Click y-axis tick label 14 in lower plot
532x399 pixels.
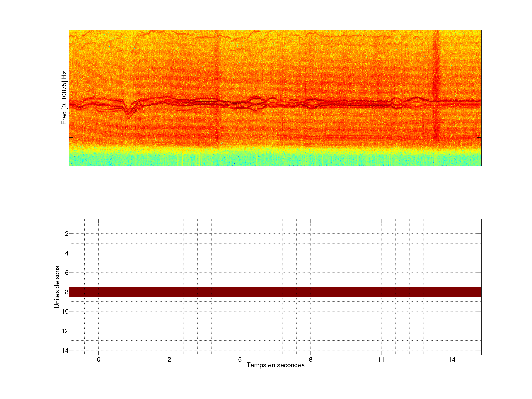point(65,350)
